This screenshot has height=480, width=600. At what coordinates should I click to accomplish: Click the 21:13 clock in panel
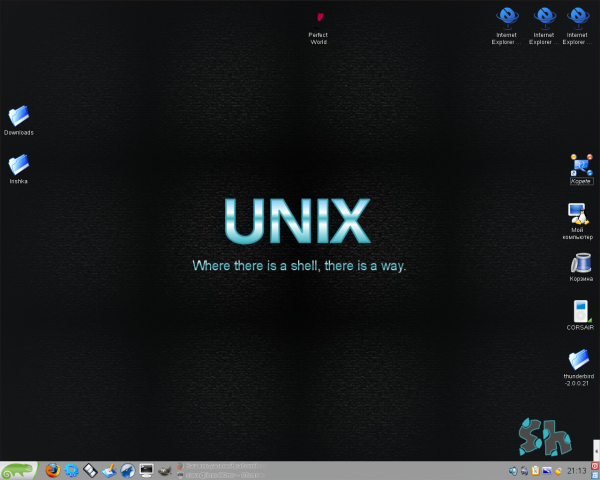click(x=577, y=470)
